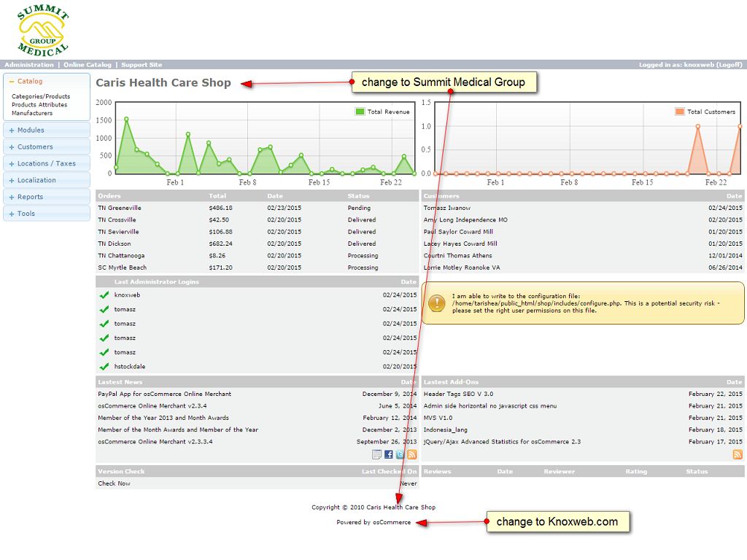The width and height of the screenshot is (747, 560).
Task: Click the orange Total Customers legend swatch
Action: (679, 112)
